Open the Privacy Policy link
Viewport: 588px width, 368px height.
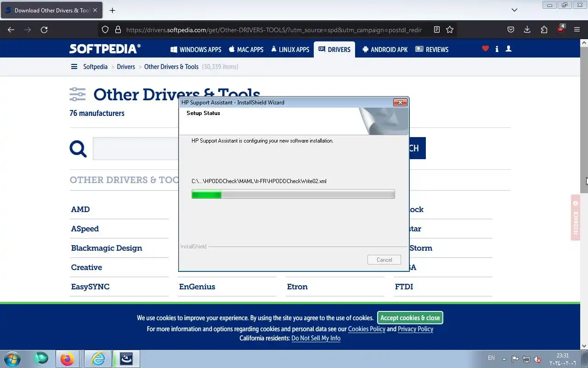[415, 329]
